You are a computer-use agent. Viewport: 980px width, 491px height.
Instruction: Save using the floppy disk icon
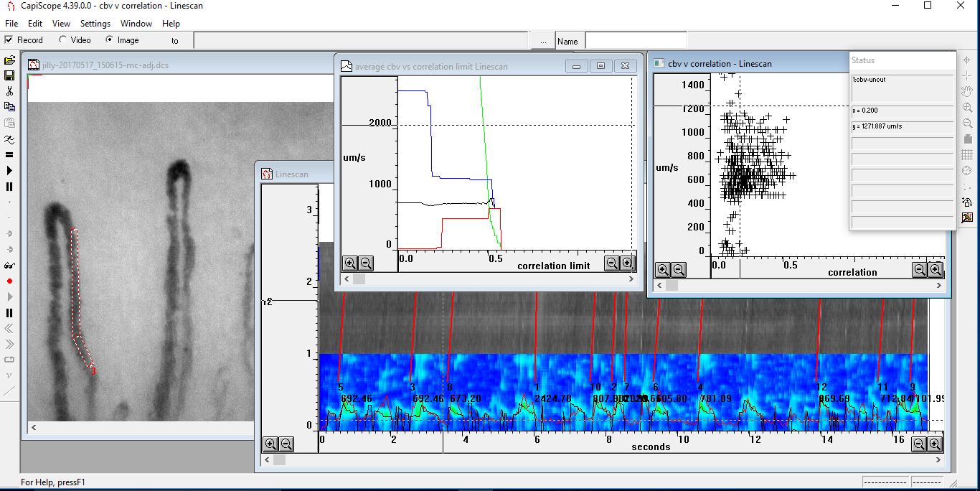pyautogui.click(x=9, y=75)
